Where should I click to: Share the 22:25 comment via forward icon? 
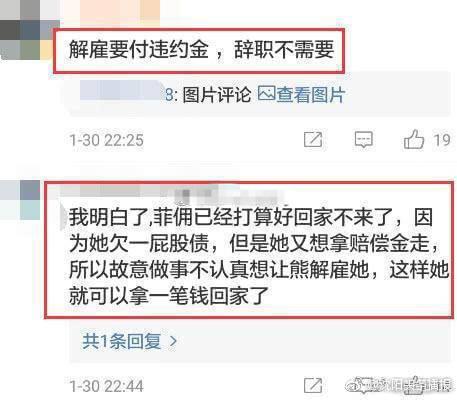pos(313,139)
